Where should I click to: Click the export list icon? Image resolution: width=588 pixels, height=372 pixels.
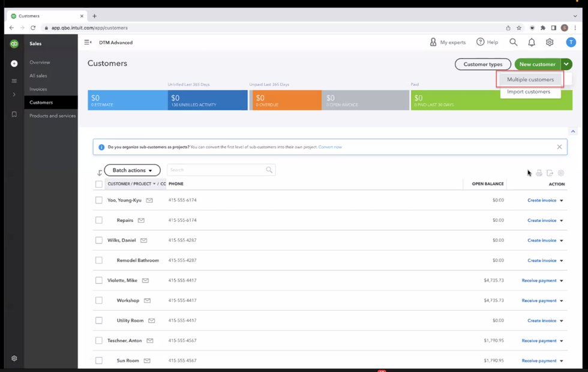(x=550, y=173)
